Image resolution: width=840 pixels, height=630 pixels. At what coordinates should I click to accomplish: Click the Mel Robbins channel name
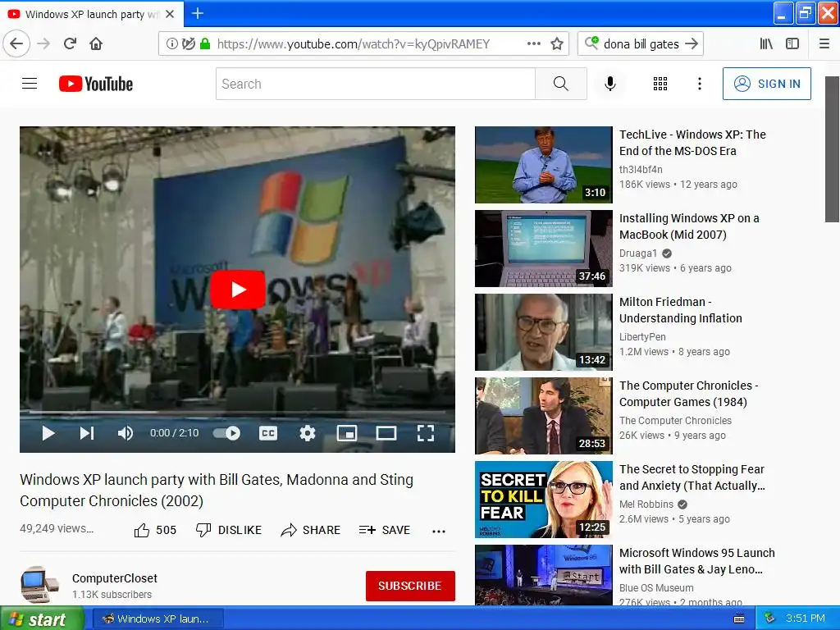click(x=646, y=504)
